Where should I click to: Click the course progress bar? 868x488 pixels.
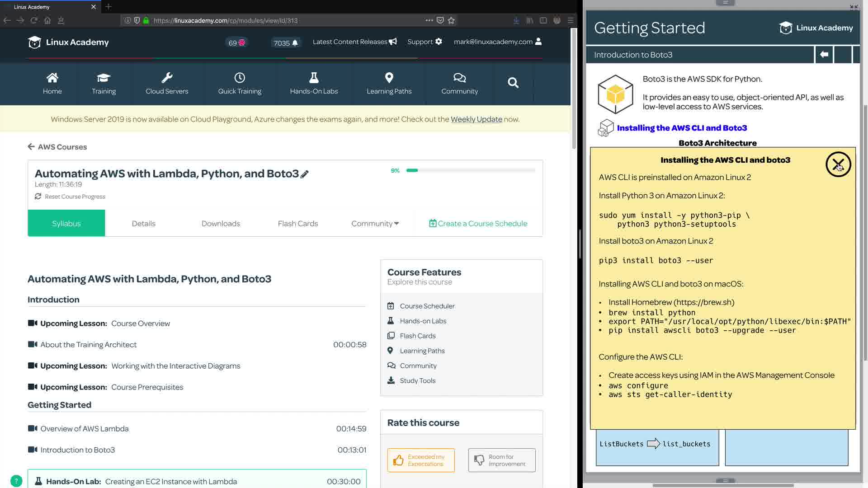tap(470, 170)
